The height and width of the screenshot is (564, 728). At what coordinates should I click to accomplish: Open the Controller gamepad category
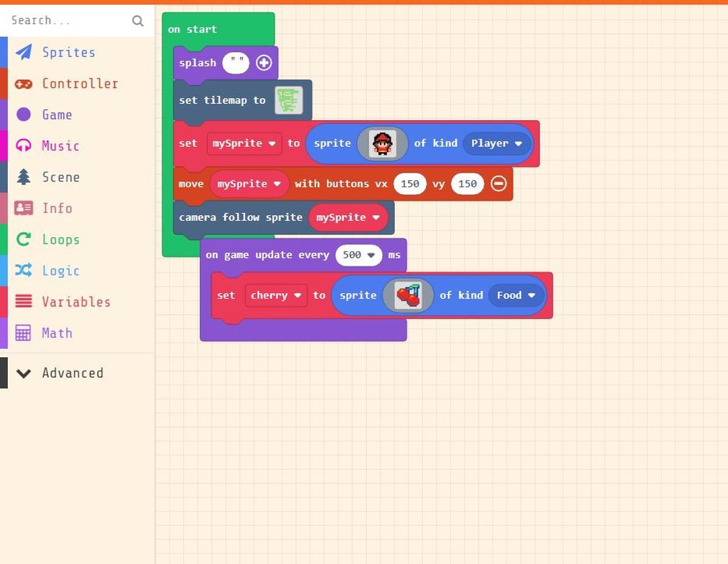(x=24, y=84)
